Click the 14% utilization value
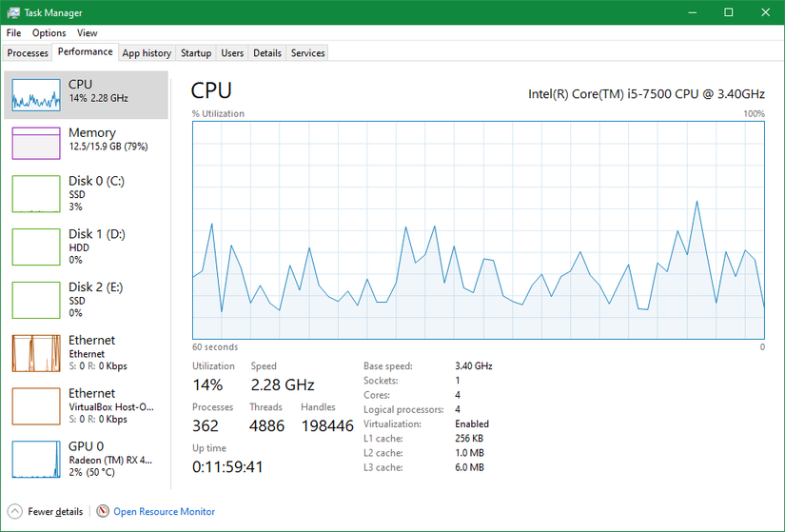This screenshot has height=532, width=785. point(207,384)
